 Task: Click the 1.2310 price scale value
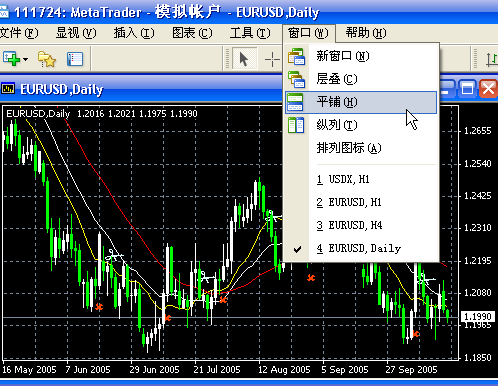[x=478, y=228]
